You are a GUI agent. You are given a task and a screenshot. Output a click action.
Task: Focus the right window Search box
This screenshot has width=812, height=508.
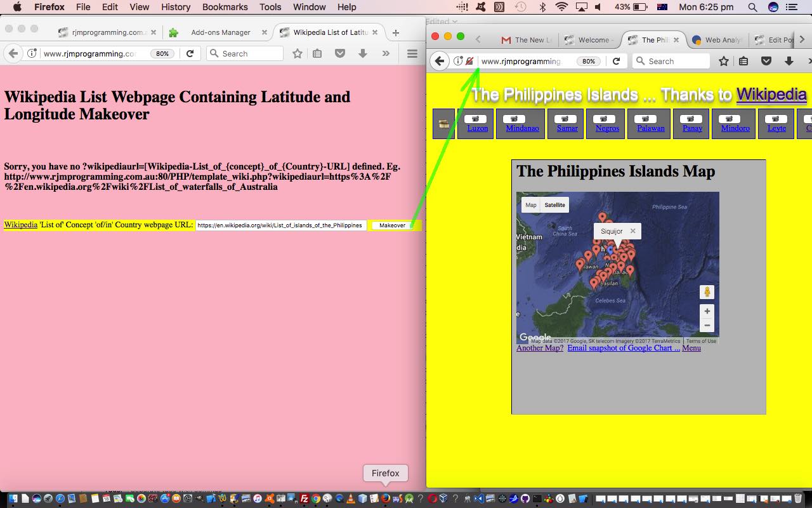671,61
